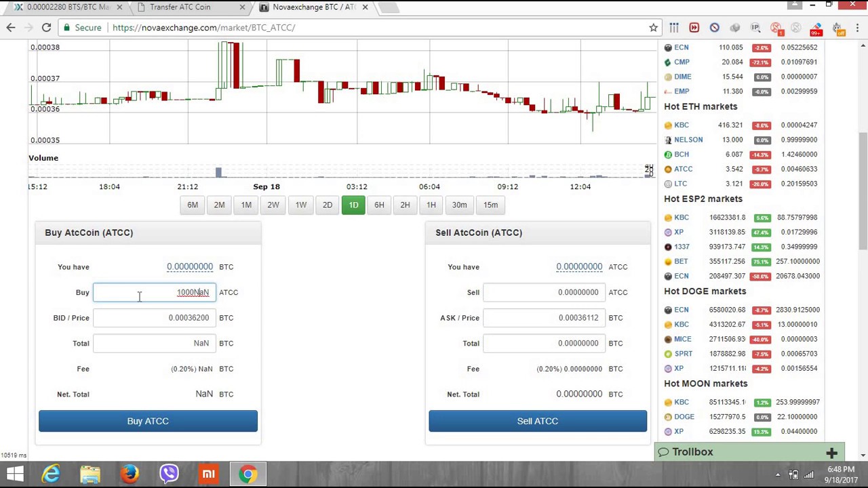Viewport: 868px width, 488px height.
Task: Select the 6H chart timeframe
Action: (x=379, y=205)
